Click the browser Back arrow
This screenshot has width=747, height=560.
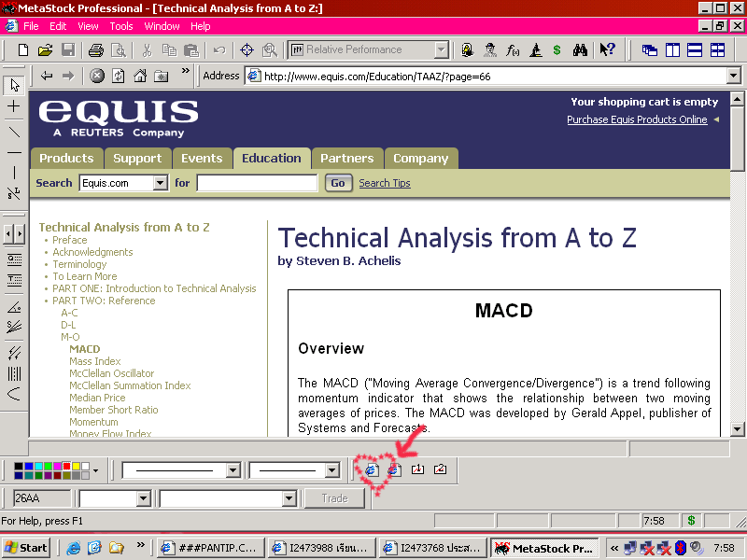point(46,76)
